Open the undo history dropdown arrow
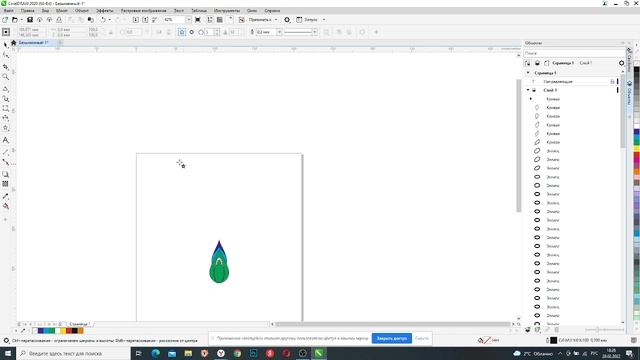This screenshot has width=640, height=360. (109, 20)
